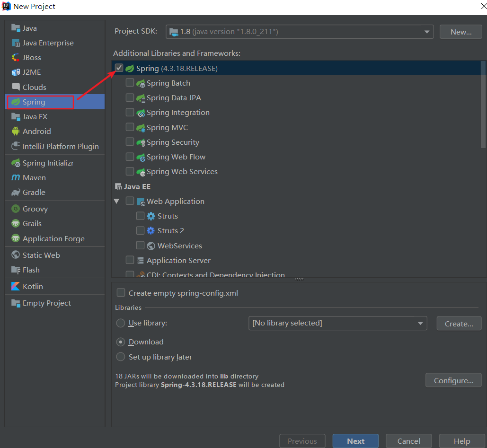Screen dimensions: 487x448
Task: Select the Download radio button
Action: (x=121, y=342)
